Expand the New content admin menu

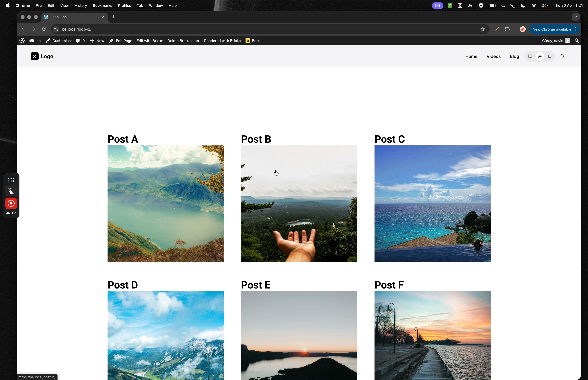(97, 41)
